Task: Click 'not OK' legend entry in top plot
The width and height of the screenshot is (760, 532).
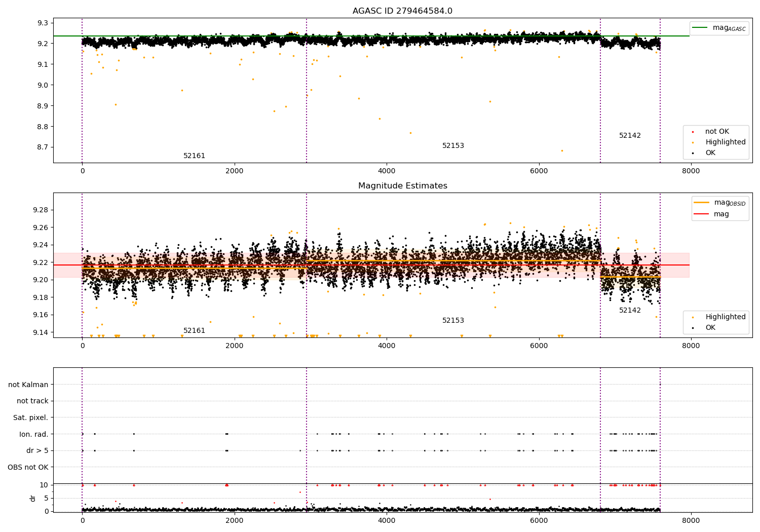Action: tap(711, 132)
